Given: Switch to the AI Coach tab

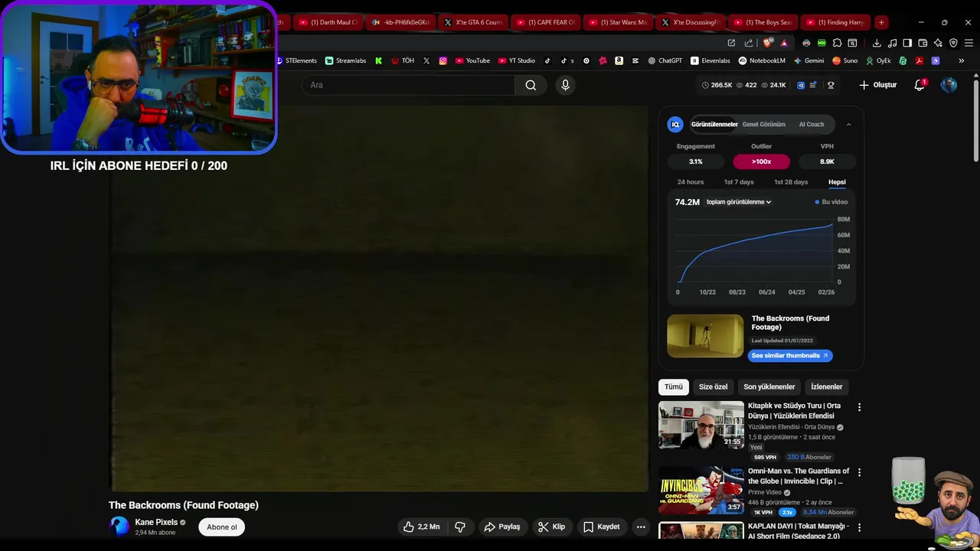Looking at the screenshot, I should pos(812,124).
